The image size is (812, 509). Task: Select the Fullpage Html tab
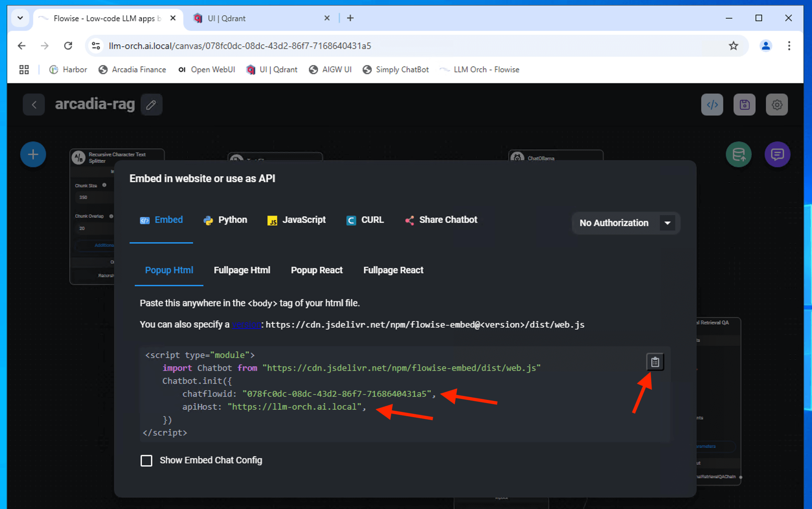tap(242, 270)
